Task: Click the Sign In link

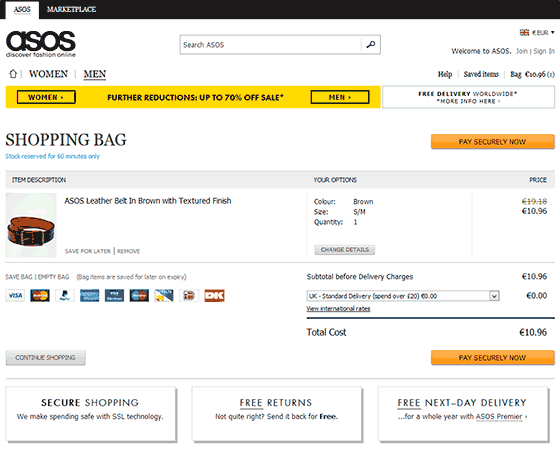Action: [x=544, y=51]
